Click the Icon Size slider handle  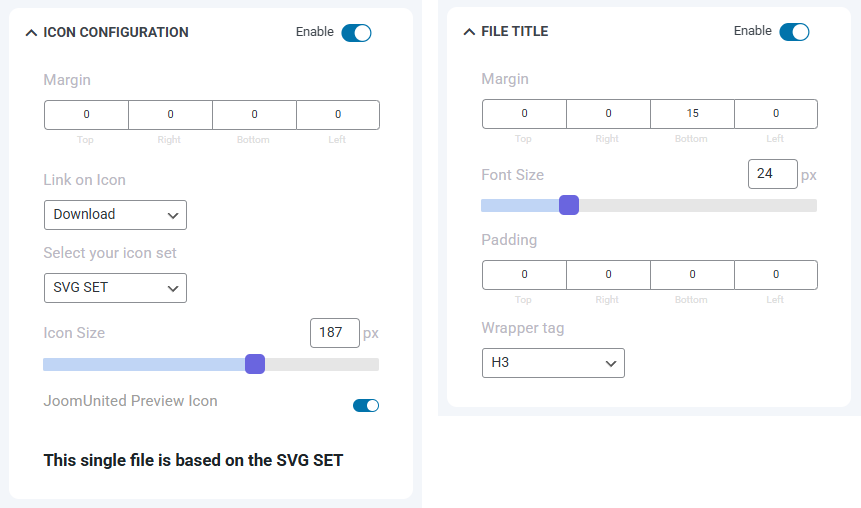click(255, 364)
